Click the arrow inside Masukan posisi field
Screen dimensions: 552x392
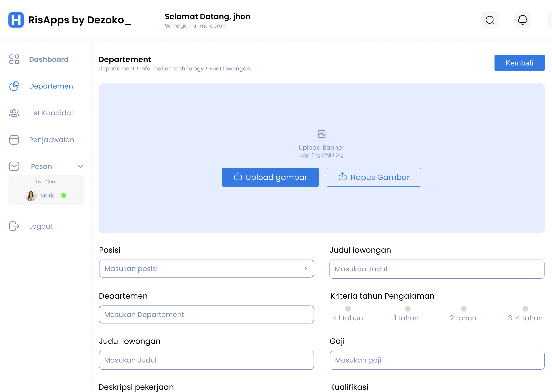point(306,269)
